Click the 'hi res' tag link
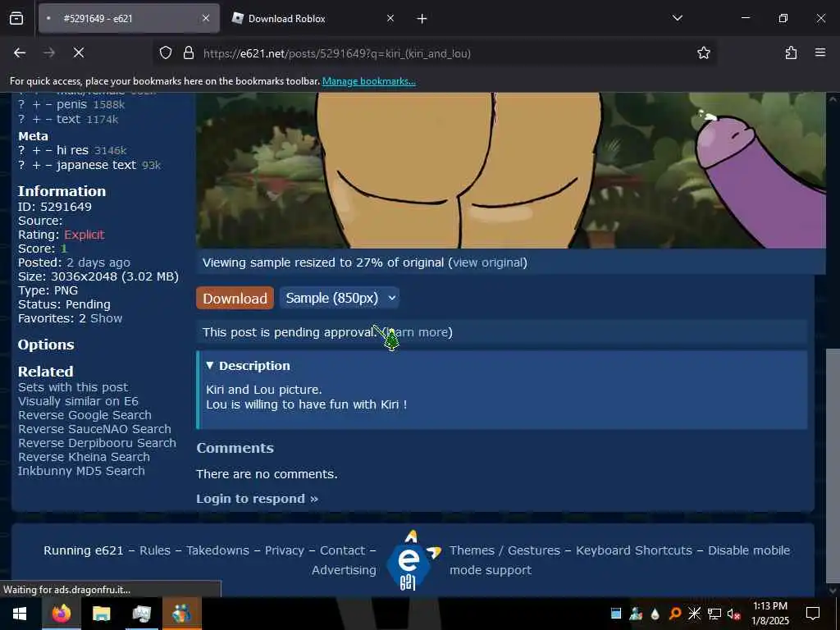This screenshot has width=840, height=630. 72,151
